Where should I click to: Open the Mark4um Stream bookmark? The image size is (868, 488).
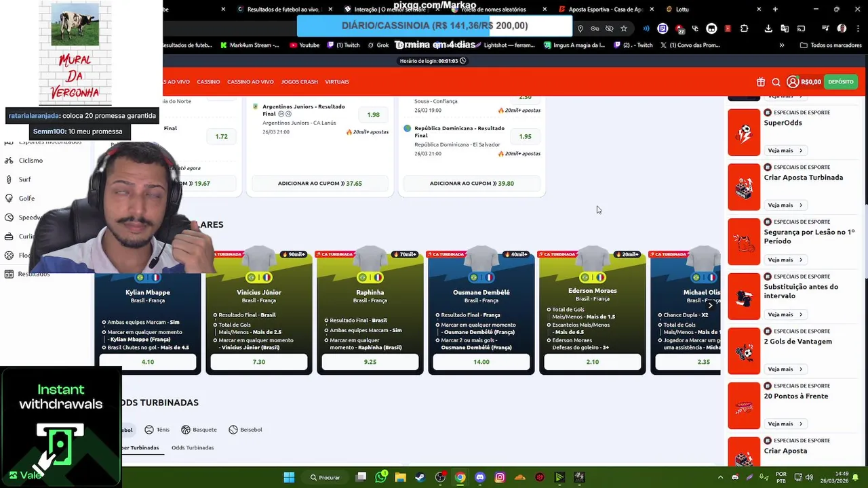(250, 45)
